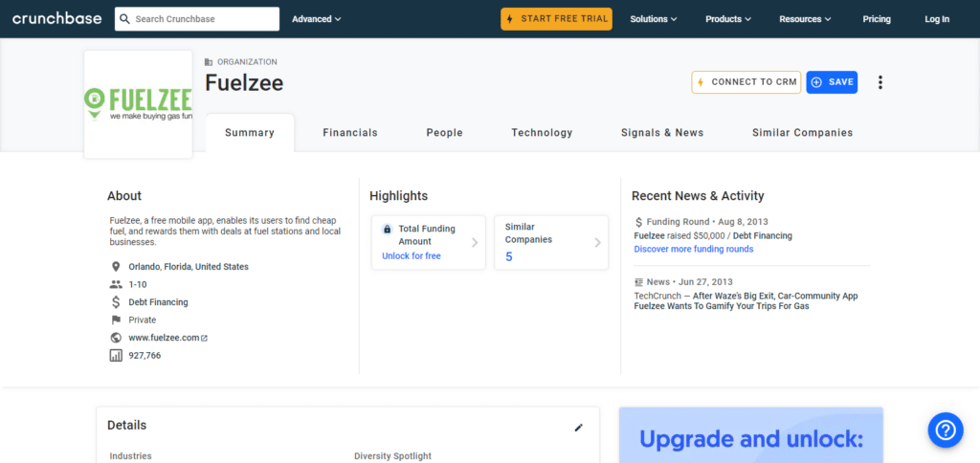Edit the Details section with pencil icon
This screenshot has width=980, height=463.
point(579,428)
